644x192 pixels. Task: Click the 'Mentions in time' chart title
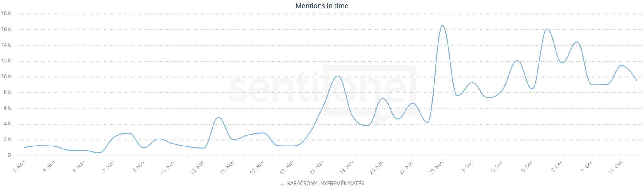coord(322,6)
